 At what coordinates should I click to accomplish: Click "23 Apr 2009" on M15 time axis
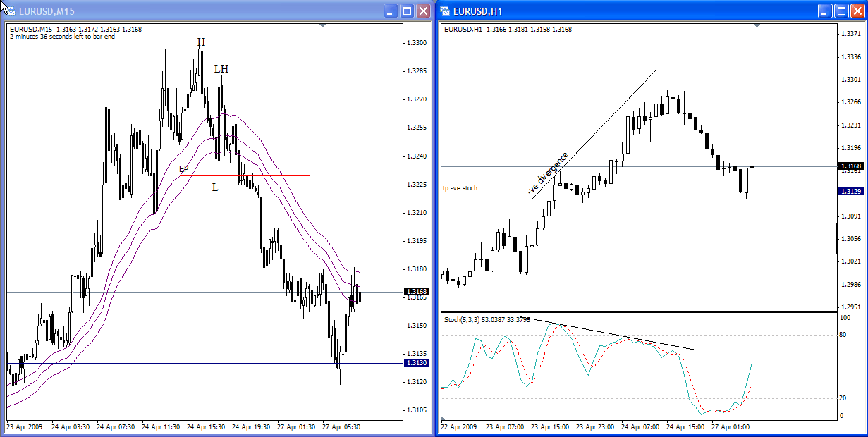[25, 426]
